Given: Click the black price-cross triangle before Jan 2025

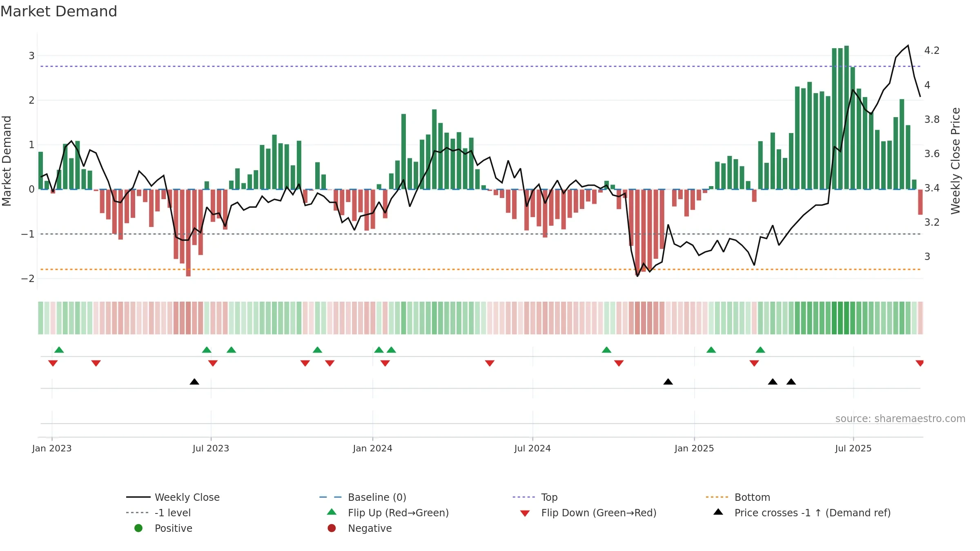Looking at the screenshot, I should (668, 382).
